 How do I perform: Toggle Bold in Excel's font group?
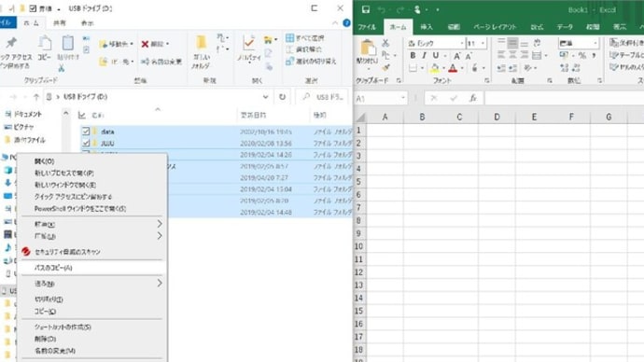[413, 55]
